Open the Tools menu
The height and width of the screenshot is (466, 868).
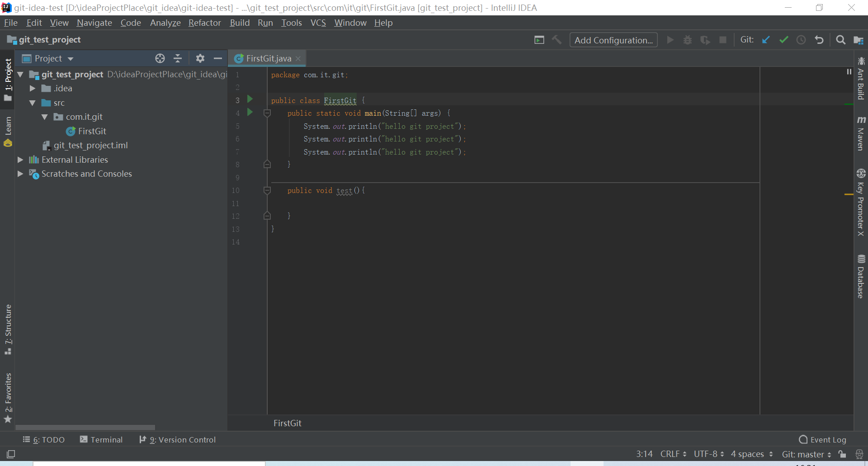click(x=292, y=23)
